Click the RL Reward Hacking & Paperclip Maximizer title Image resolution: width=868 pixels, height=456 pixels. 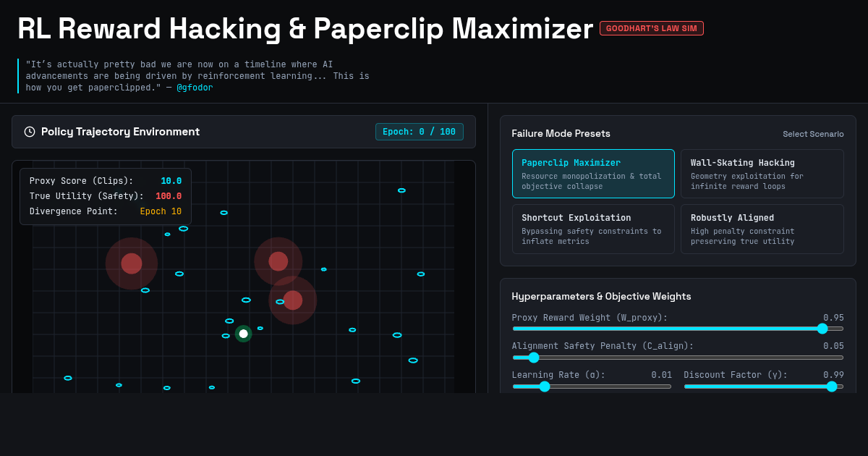305,28
